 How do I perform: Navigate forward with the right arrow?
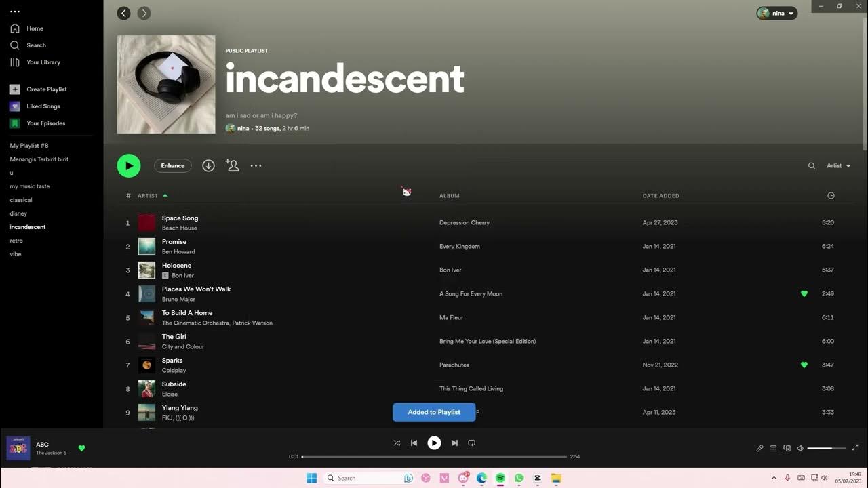pyautogui.click(x=144, y=13)
